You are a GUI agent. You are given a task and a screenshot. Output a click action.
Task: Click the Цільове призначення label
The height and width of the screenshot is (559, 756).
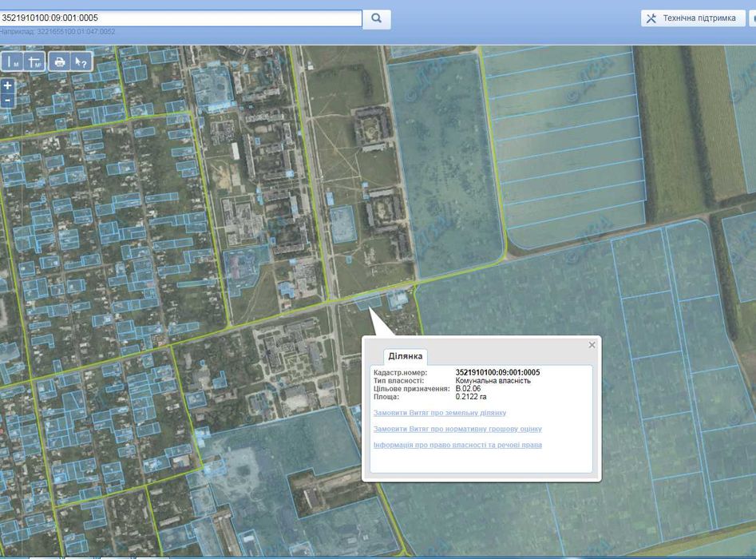point(411,388)
